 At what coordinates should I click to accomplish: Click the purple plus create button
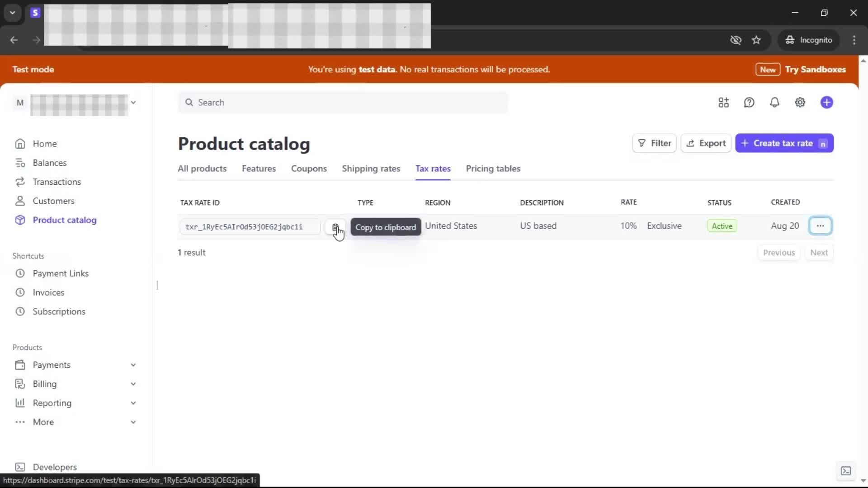826,103
